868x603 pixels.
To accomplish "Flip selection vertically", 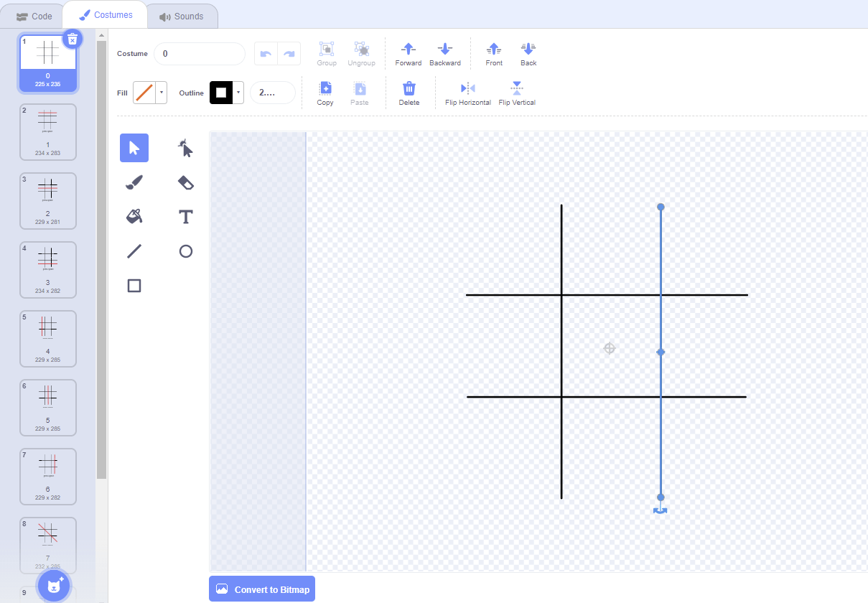I will tap(517, 93).
